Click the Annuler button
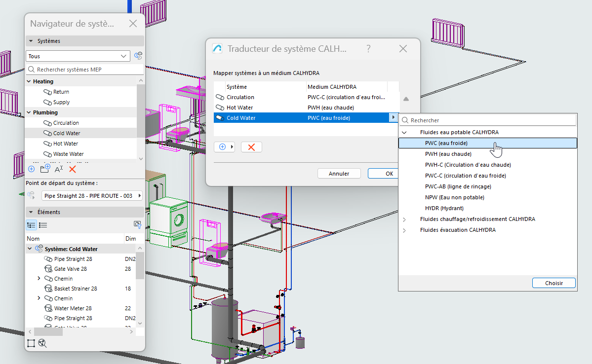592x364 pixels. (x=339, y=174)
